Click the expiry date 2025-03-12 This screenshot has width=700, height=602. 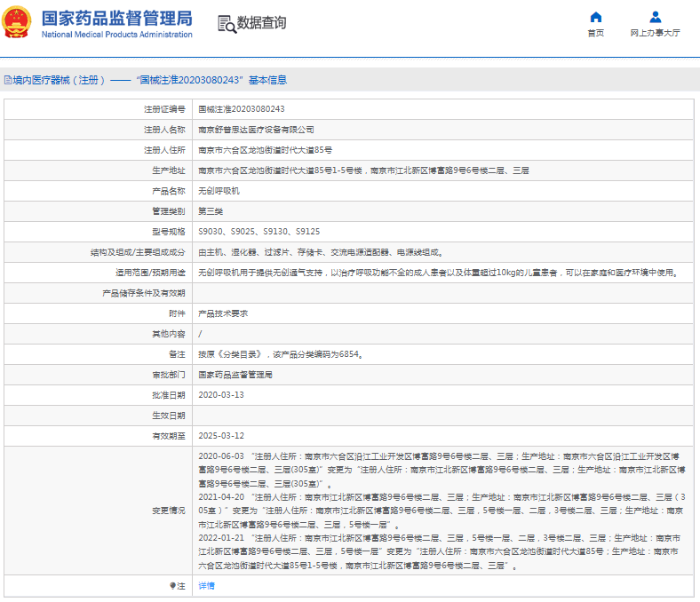coord(220,436)
